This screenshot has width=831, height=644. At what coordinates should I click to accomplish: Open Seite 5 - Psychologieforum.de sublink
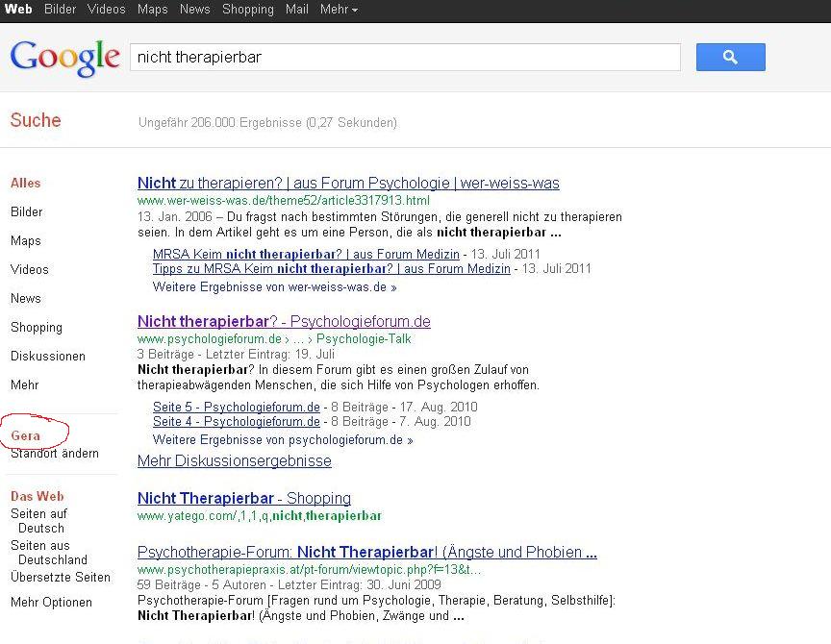237,407
